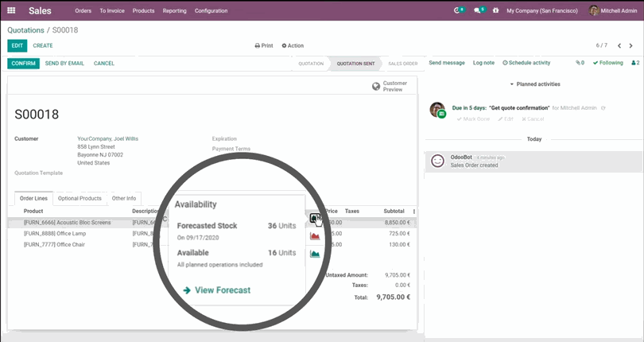Open the apps grid menu icon
The width and height of the screenshot is (644, 342).
click(x=11, y=10)
